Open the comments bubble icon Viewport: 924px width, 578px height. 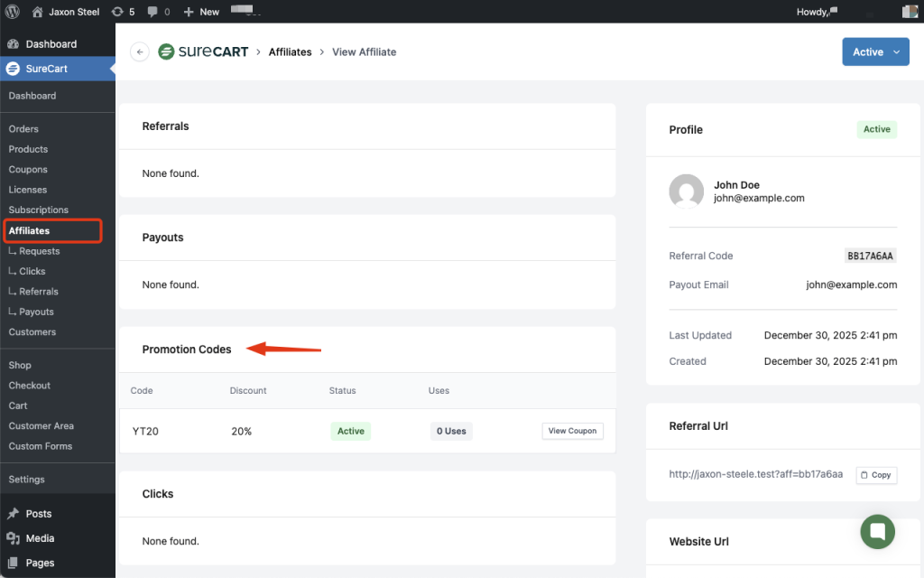click(159, 12)
